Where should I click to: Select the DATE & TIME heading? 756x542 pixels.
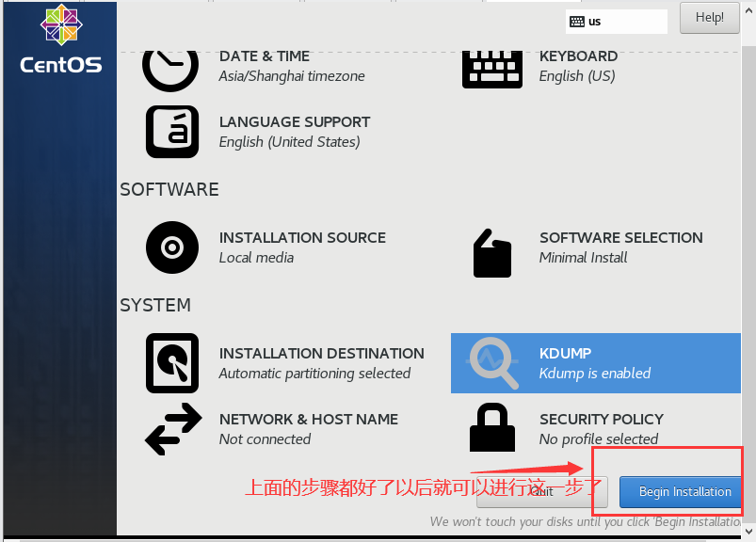point(265,56)
